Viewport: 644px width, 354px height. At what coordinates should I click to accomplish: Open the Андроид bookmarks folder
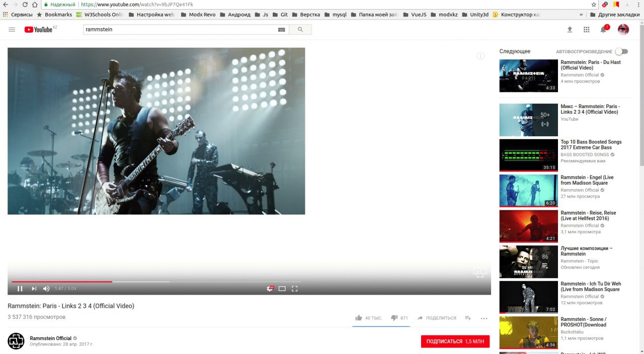pyautogui.click(x=235, y=15)
